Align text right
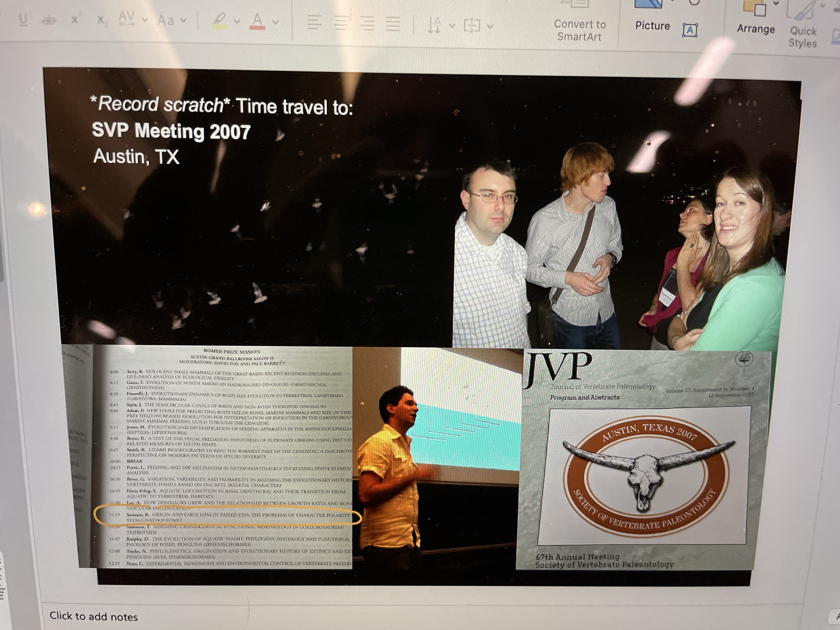This screenshot has width=840, height=630. [x=367, y=24]
